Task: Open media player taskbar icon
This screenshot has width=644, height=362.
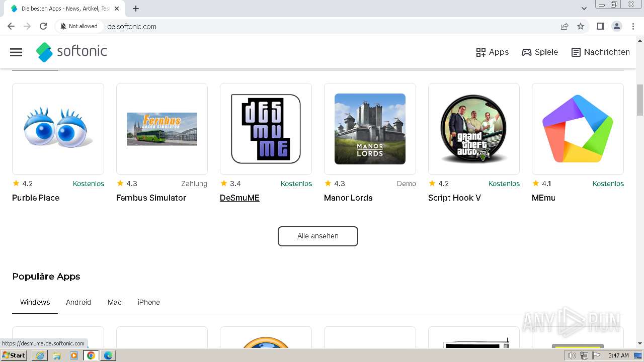Action: tap(74, 355)
